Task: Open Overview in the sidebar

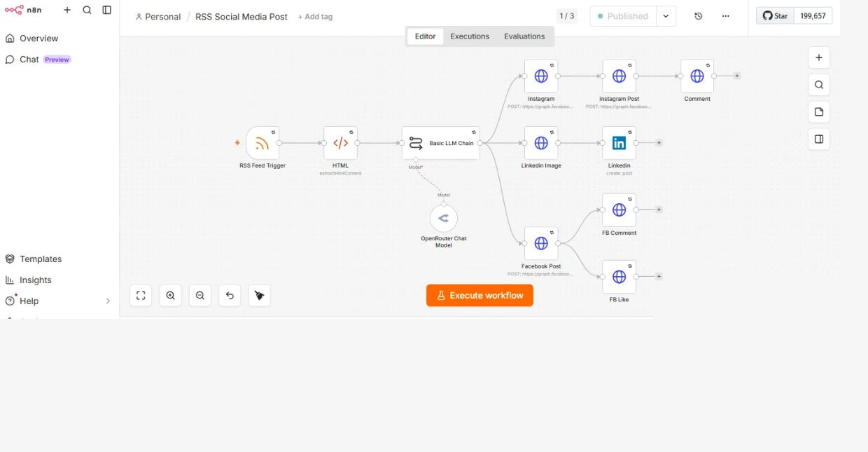Action: coord(59,39)
